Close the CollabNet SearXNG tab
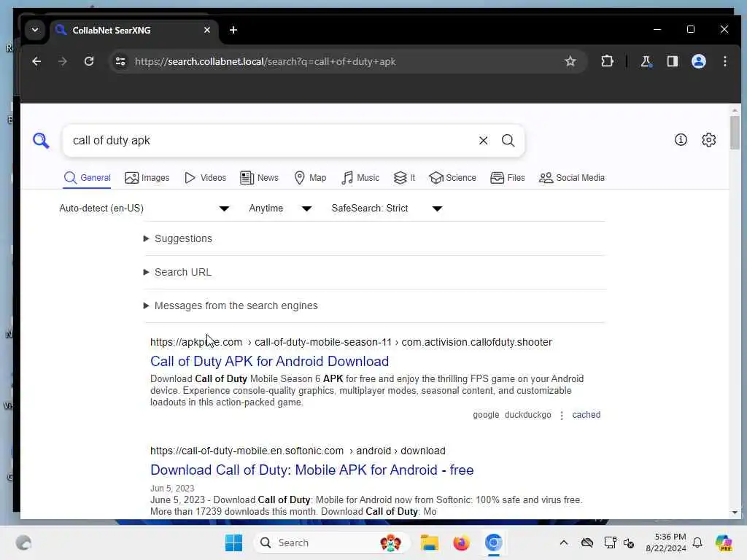Screen dimensions: 747x560 (206, 30)
